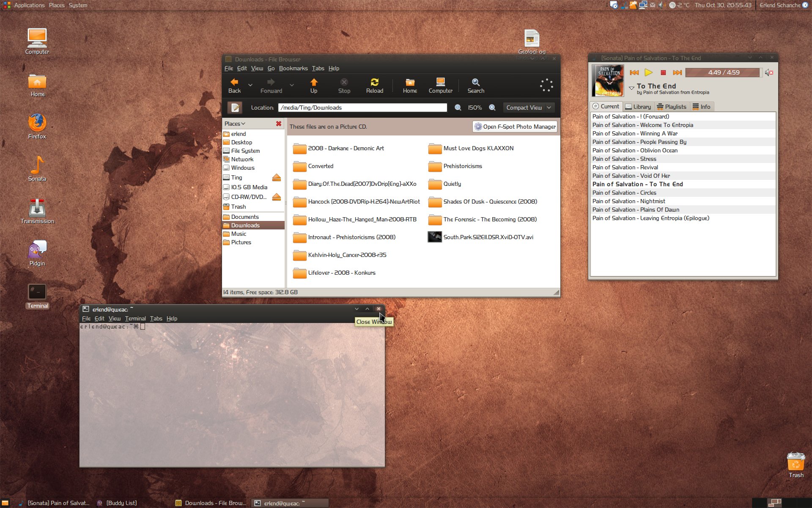Click the Pain of Salvation album cover
The image size is (812, 508).
(x=608, y=80)
